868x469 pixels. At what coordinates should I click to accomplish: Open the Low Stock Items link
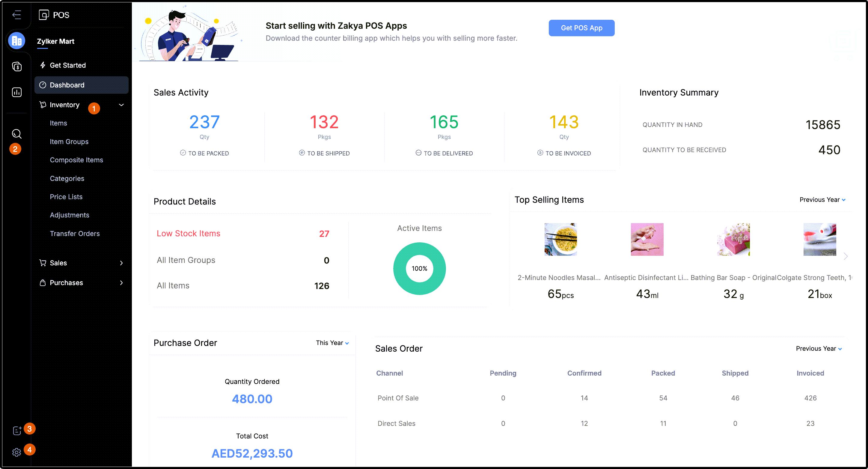point(188,233)
